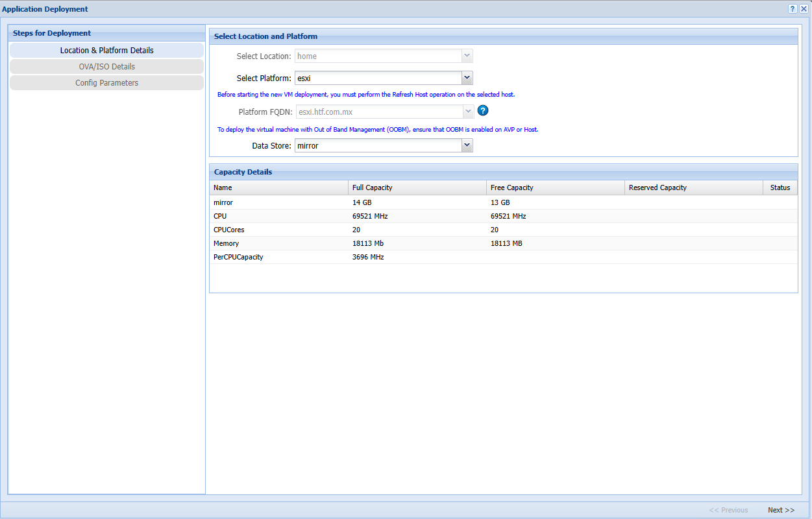Image resolution: width=812 pixels, height=519 pixels.
Task: Sort by the Full Capacity column header
Action: 417,187
